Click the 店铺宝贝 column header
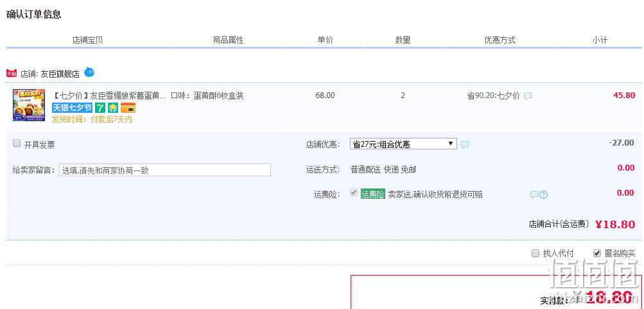Screen dimensions: 644x309 tap(87, 40)
